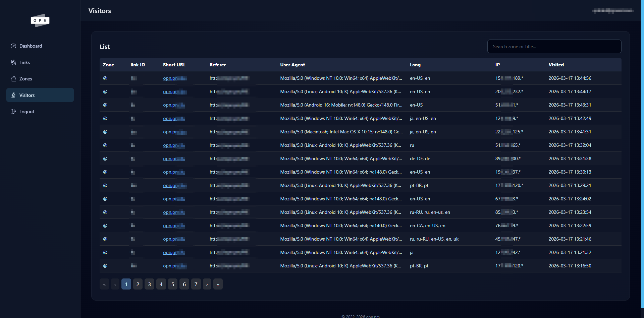Viewport: 644px width, 318px height.
Task: Select pagination page 6
Action: (x=184, y=284)
